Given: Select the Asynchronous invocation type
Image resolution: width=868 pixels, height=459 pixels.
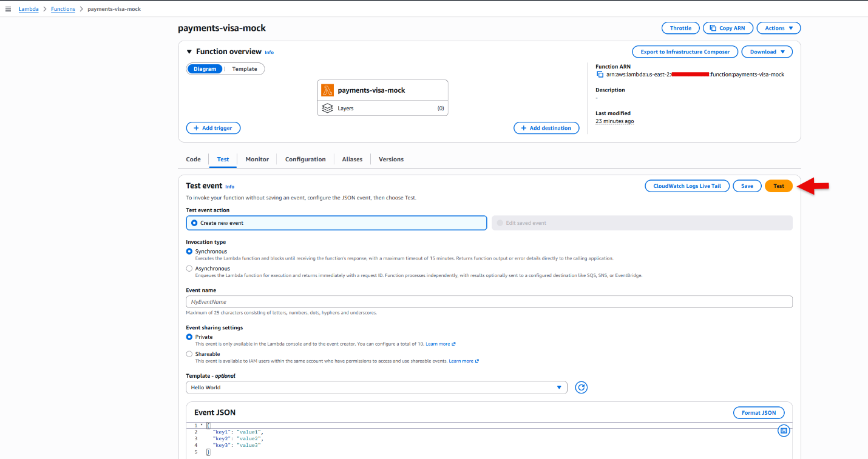Looking at the screenshot, I should pyautogui.click(x=189, y=269).
